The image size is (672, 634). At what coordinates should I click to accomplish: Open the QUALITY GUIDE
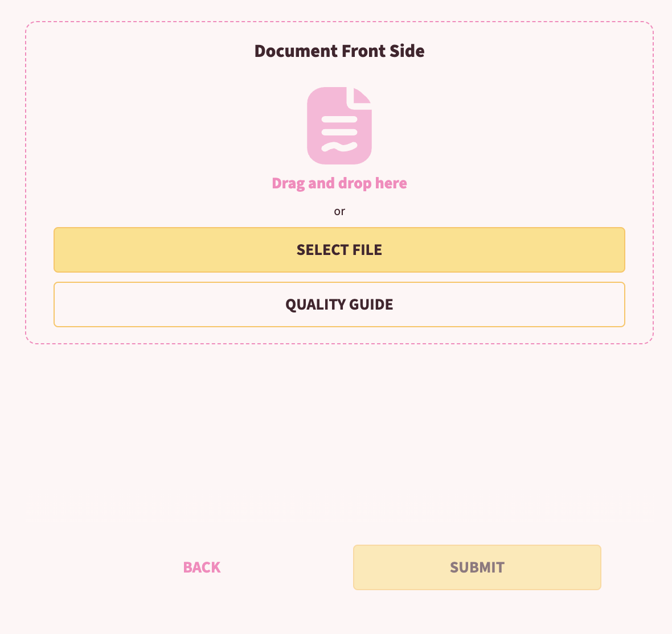339,304
